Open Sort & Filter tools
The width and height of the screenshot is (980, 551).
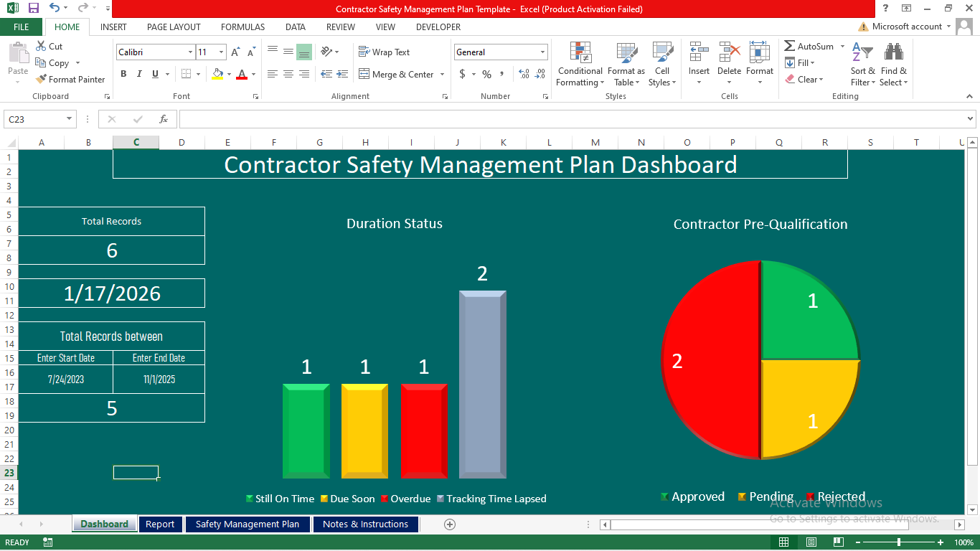click(x=862, y=64)
